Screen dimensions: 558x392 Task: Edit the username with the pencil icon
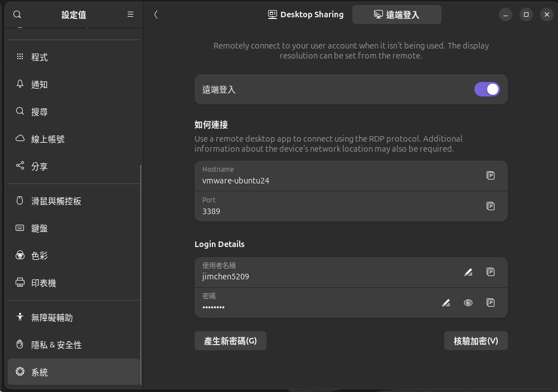(x=468, y=272)
